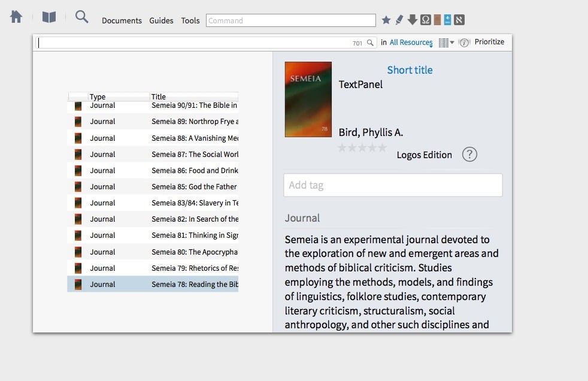Open the All Resources dropdown
Screen dimensions: 588x381
tap(410, 43)
